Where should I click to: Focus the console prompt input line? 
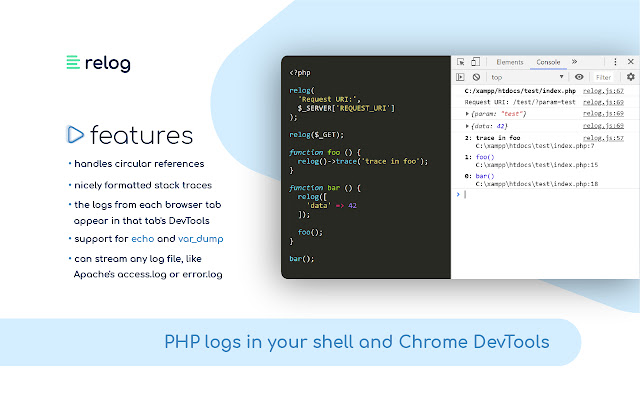(547, 194)
